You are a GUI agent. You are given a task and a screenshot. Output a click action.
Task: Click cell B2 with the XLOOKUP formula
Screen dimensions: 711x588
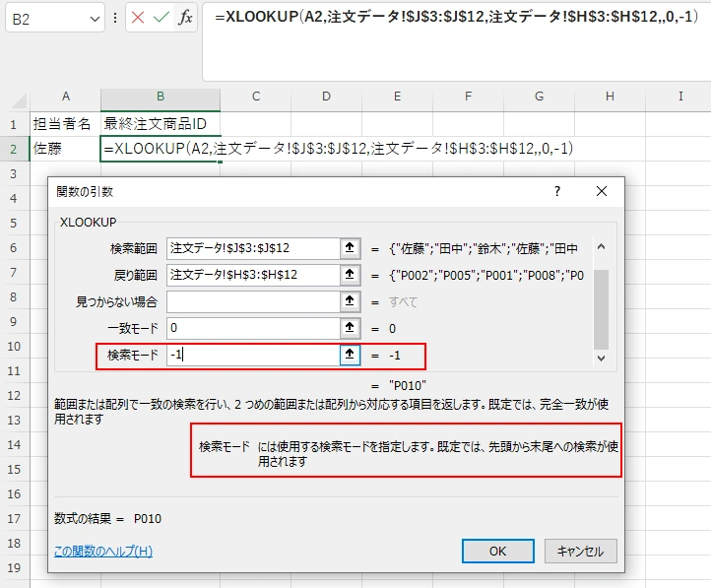click(x=161, y=149)
